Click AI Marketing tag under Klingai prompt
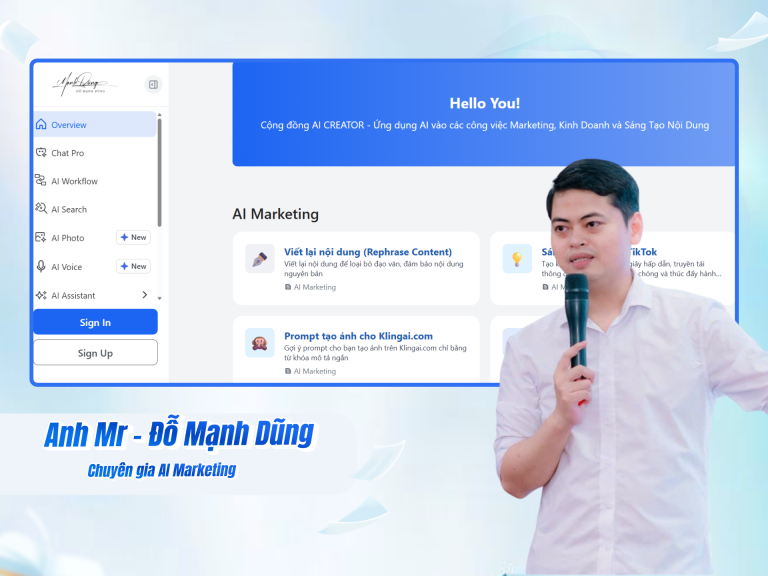 (x=311, y=371)
